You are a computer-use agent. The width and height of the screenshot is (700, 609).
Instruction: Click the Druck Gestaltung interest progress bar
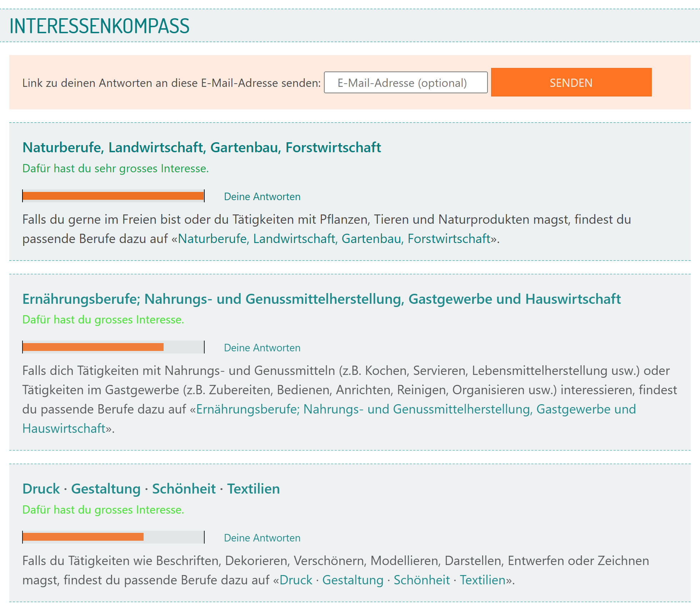(113, 537)
